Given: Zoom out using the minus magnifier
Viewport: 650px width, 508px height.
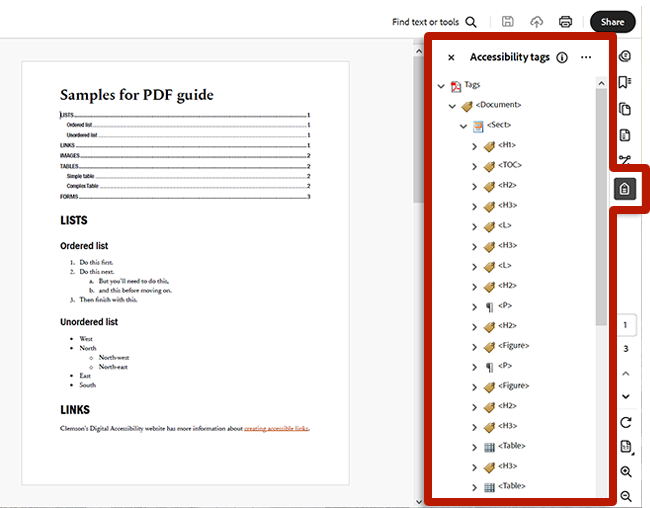Looking at the screenshot, I should point(626,496).
